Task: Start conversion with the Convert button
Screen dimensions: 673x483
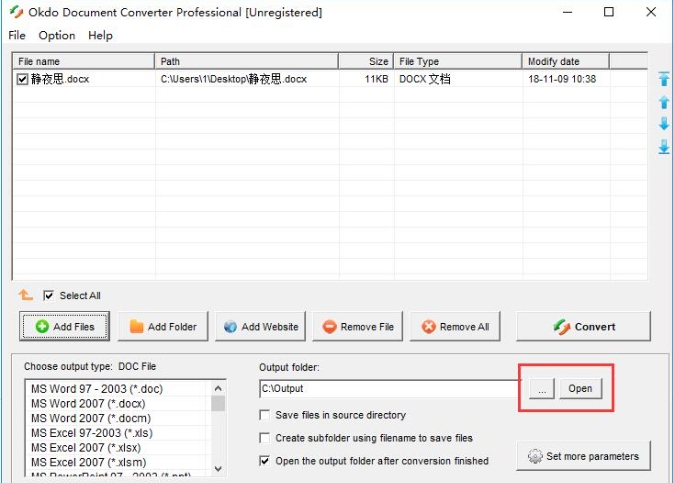Action: point(583,326)
